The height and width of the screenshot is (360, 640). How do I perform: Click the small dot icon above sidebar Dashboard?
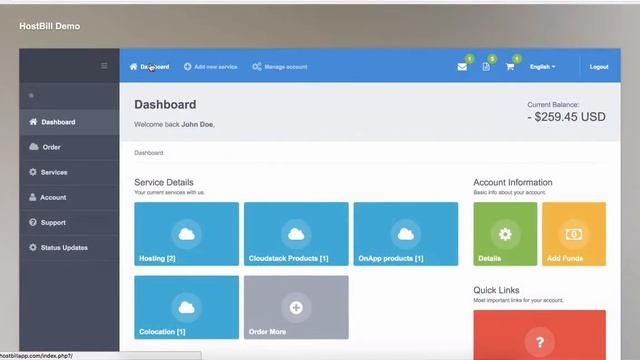click(x=31, y=96)
